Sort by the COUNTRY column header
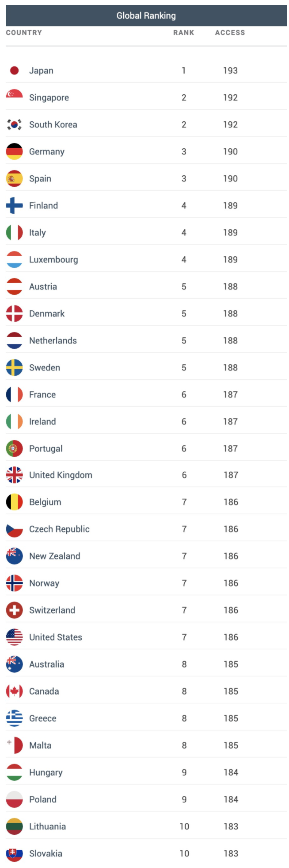 [24, 33]
